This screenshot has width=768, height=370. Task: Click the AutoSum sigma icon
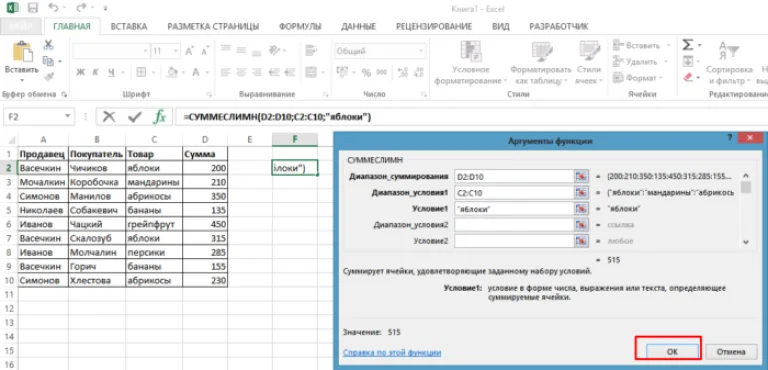[688, 45]
